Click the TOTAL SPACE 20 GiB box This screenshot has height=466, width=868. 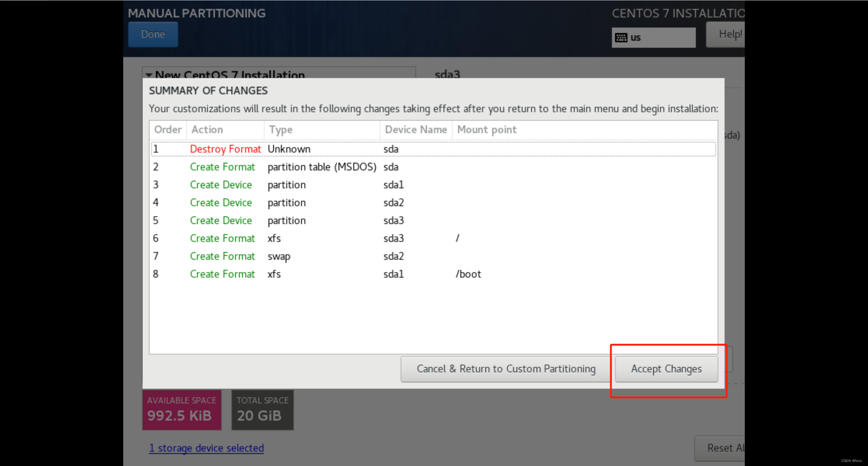tap(262, 410)
